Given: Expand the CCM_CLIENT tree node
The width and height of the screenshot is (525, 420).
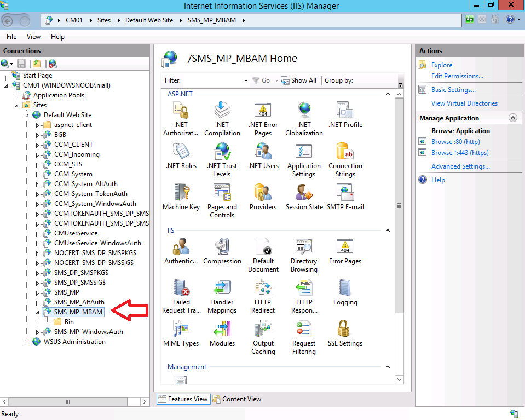Looking at the screenshot, I should (x=37, y=145).
